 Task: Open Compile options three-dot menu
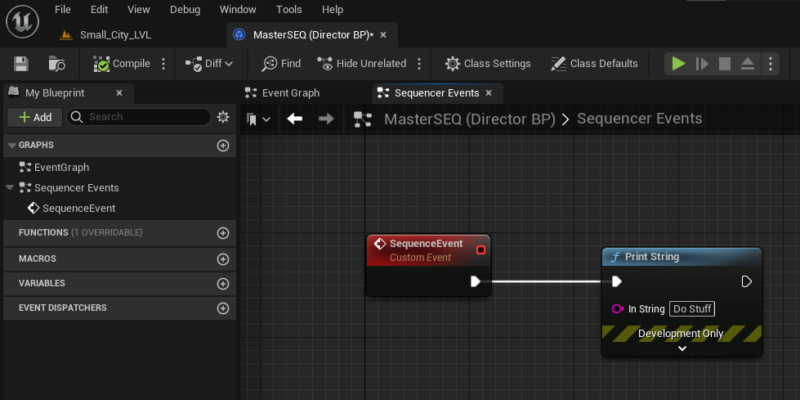pyautogui.click(x=163, y=64)
